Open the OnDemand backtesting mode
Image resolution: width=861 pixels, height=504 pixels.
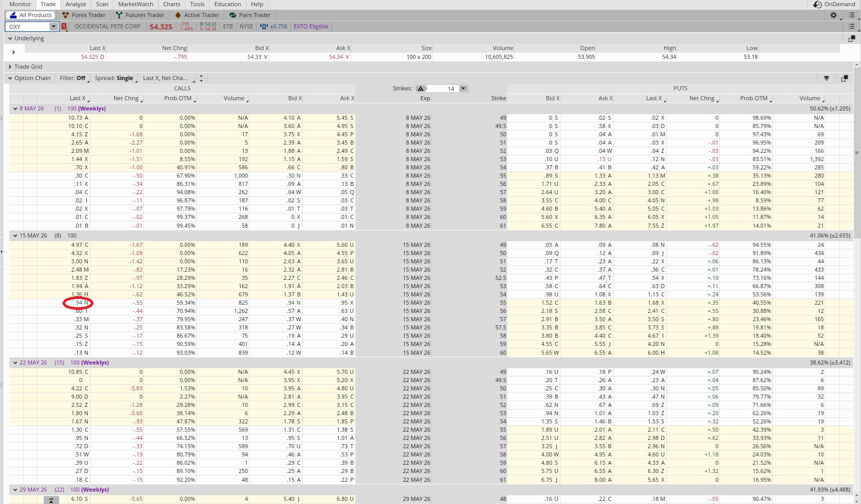coord(834,4)
